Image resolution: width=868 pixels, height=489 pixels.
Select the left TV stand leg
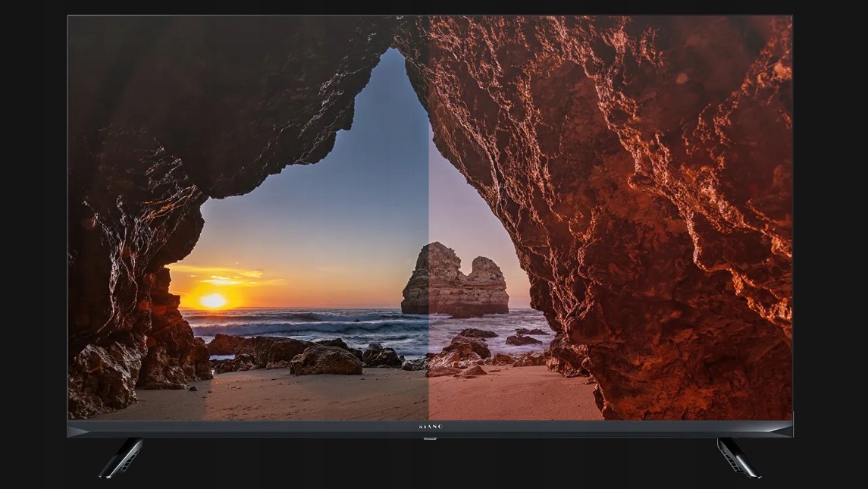pyautogui.click(x=121, y=458)
